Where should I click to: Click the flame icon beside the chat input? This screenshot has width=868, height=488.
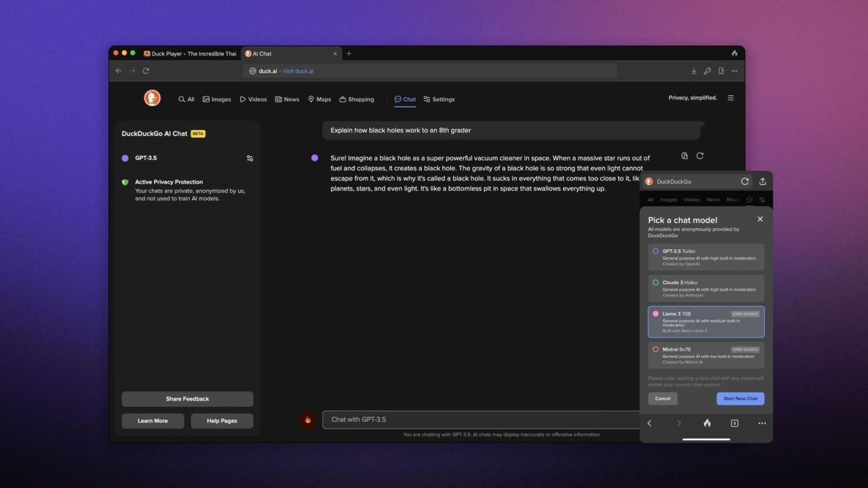coord(307,420)
